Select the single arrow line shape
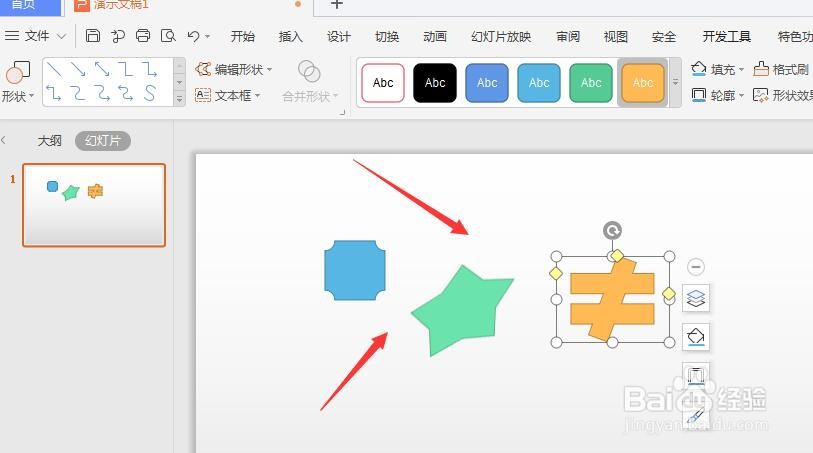The height and width of the screenshot is (453, 813). coord(78,69)
